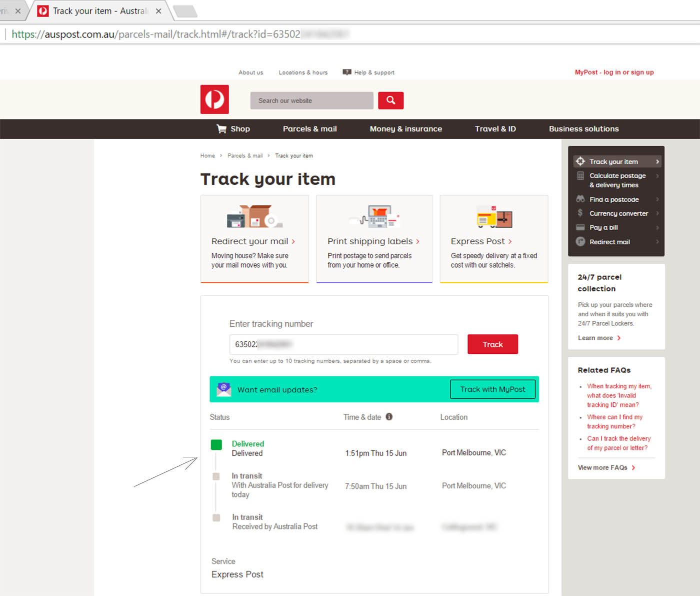Open the About us link
700x596 pixels.
tap(250, 72)
